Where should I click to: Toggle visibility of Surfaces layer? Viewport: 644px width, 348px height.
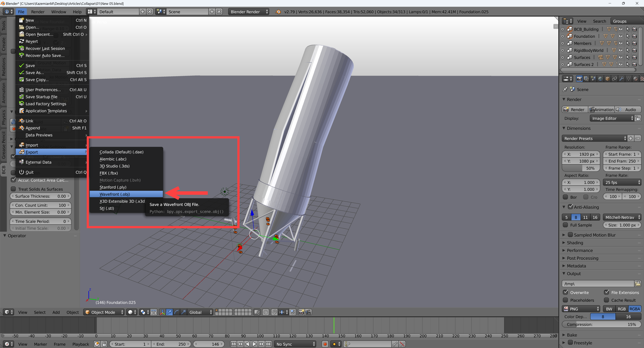pos(621,57)
